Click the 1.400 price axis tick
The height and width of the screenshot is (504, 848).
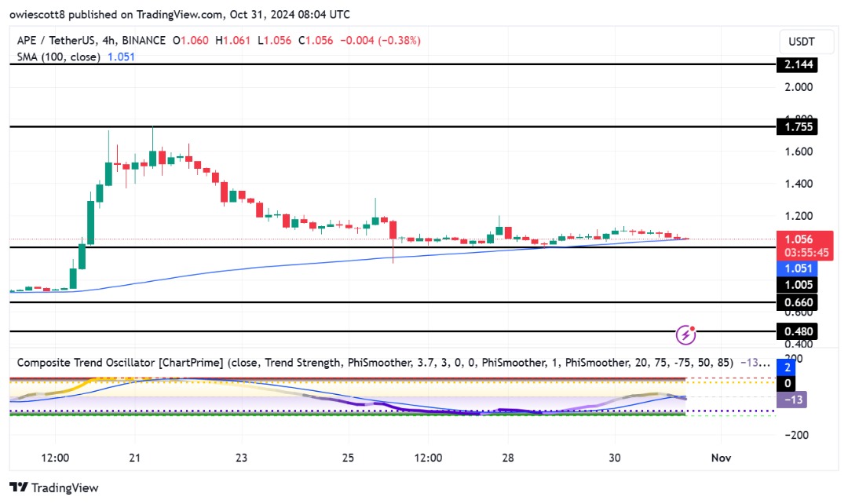pyautogui.click(x=799, y=184)
